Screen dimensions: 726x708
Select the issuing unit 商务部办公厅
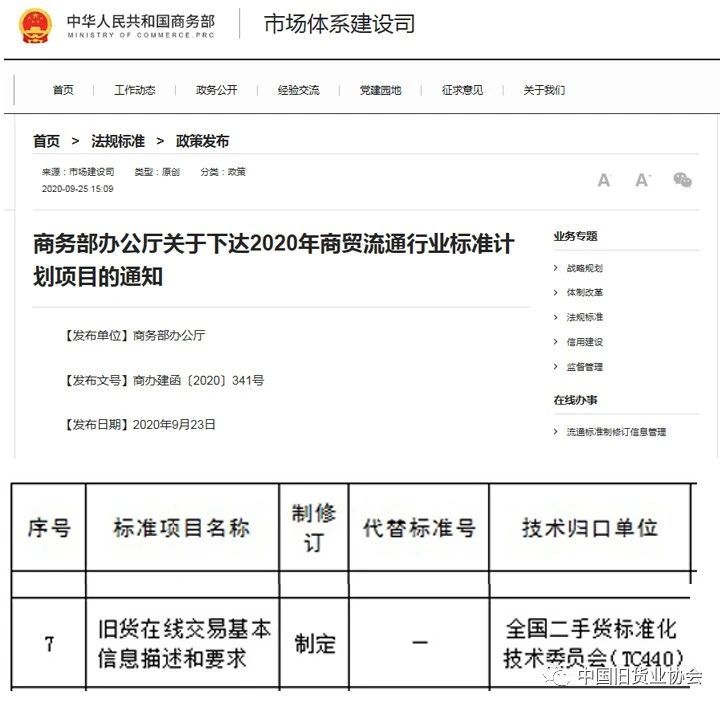[x=169, y=335]
